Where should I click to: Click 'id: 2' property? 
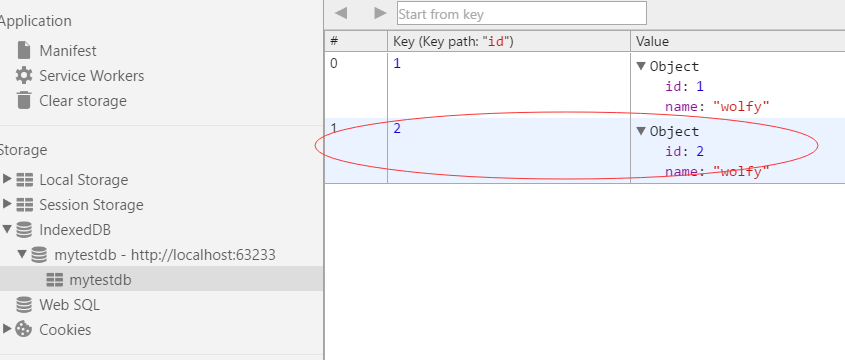pyautogui.click(x=684, y=151)
